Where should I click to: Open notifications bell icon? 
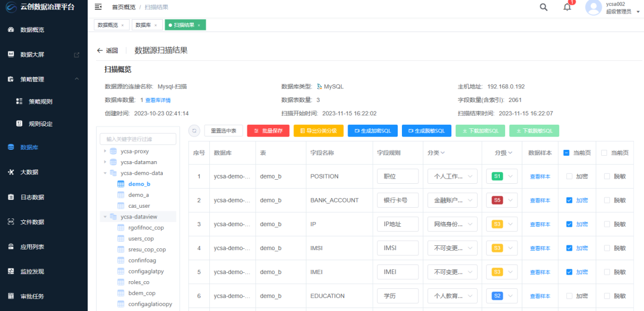(567, 7)
